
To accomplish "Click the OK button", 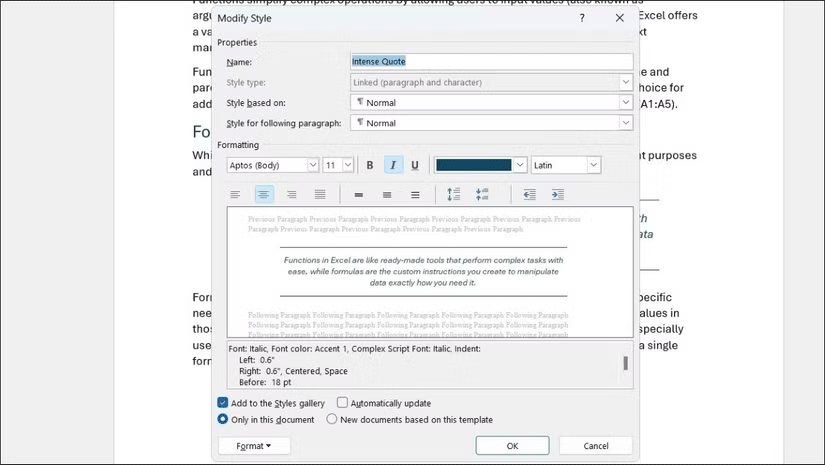I will 512,446.
